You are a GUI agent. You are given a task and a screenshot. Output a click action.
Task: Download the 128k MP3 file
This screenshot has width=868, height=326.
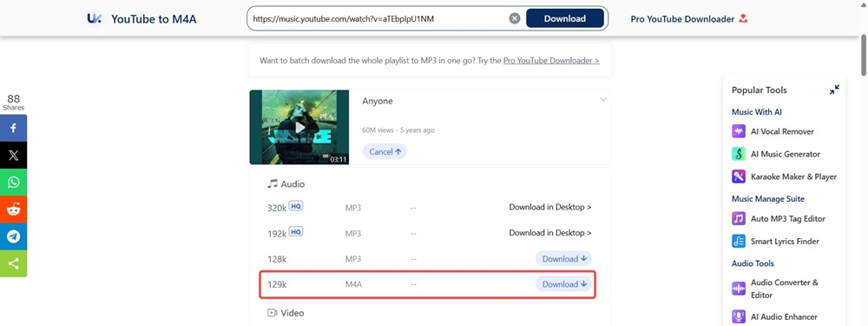point(563,259)
